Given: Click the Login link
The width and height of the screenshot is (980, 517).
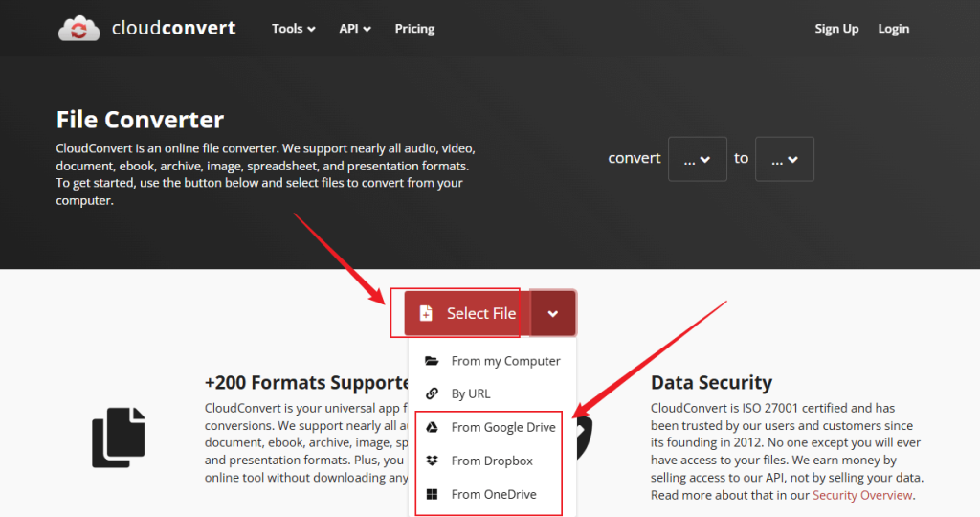Looking at the screenshot, I should point(893,29).
